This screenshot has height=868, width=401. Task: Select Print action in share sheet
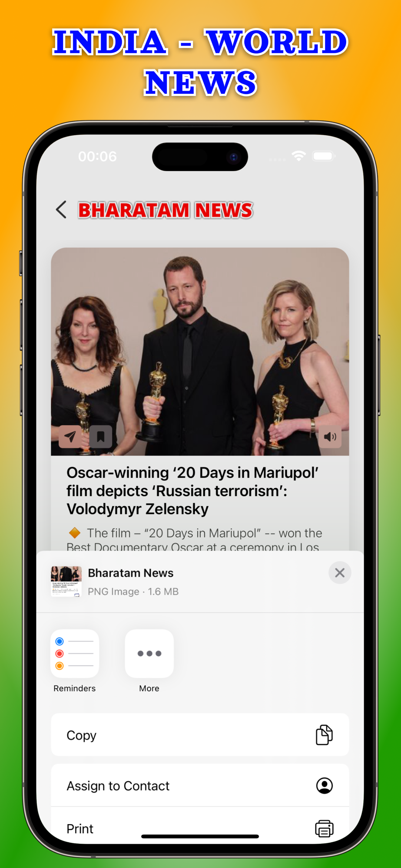coord(200,827)
